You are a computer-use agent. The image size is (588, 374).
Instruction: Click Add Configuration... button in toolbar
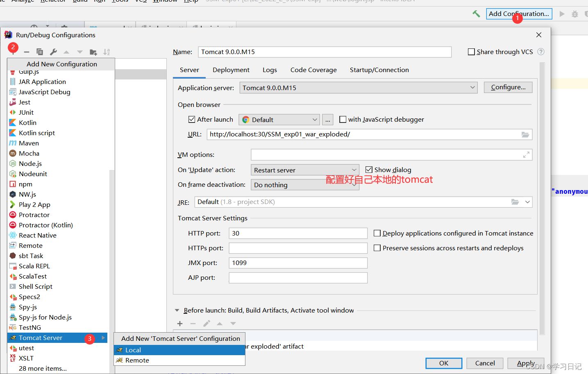coord(519,14)
